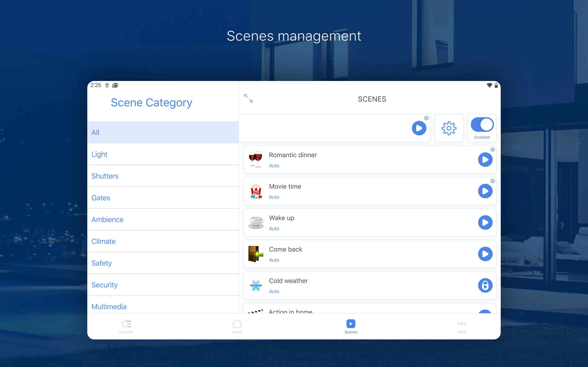
Task: Click small gear on Movie time card
Action: 492,181
